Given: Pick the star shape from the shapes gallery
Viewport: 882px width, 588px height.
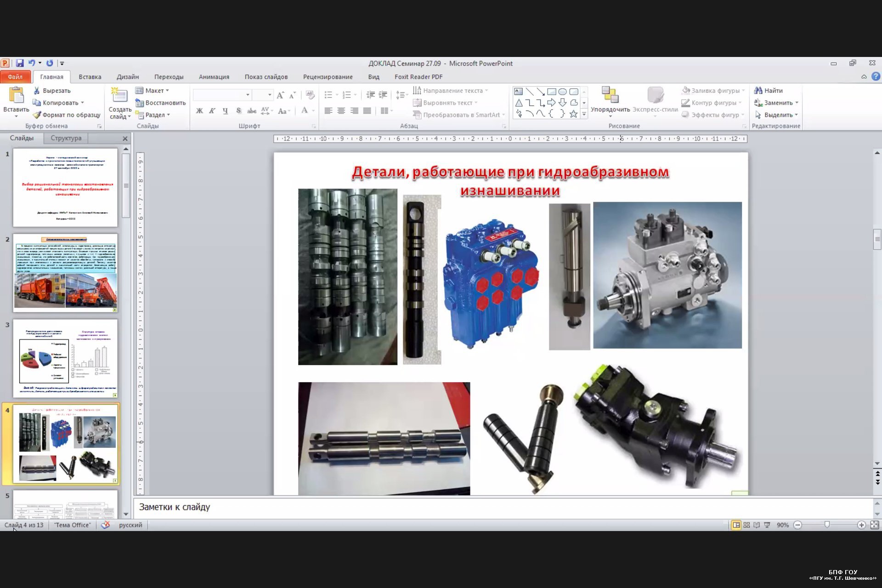Looking at the screenshot, I should click(573, 114).
